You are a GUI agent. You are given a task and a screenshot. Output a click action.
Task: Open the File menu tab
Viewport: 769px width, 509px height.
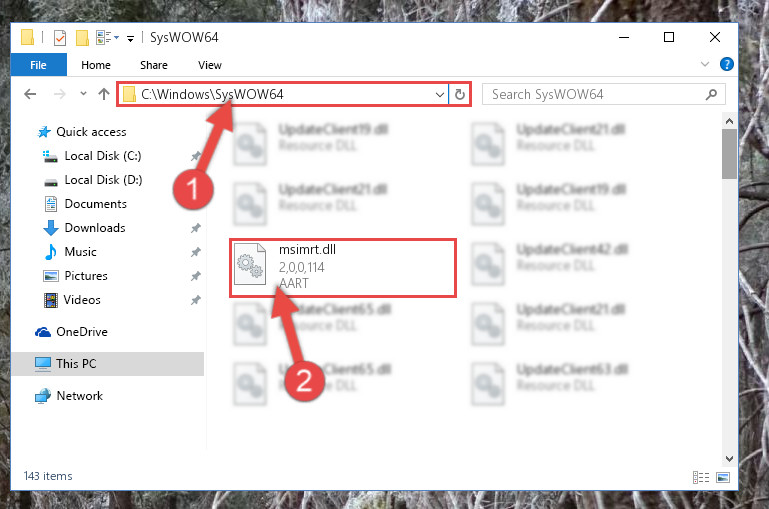[x=38, y=65]
